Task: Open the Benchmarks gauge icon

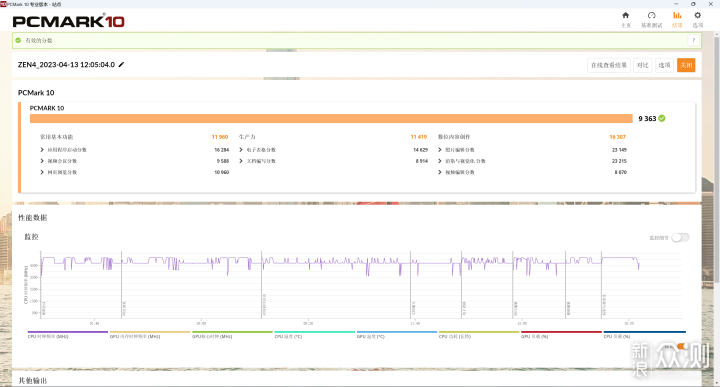Action: pyautogui.click(x=652, y=16)
